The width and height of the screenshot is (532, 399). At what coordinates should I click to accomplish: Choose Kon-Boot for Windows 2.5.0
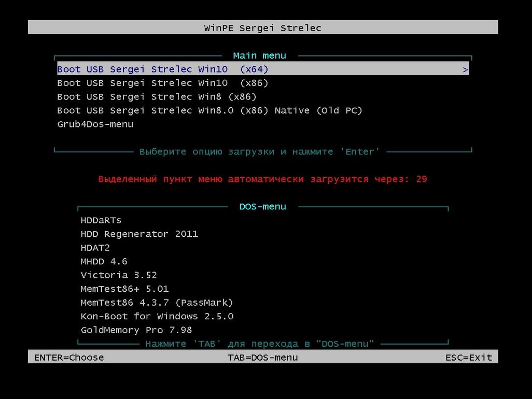[x=157, y=316]
